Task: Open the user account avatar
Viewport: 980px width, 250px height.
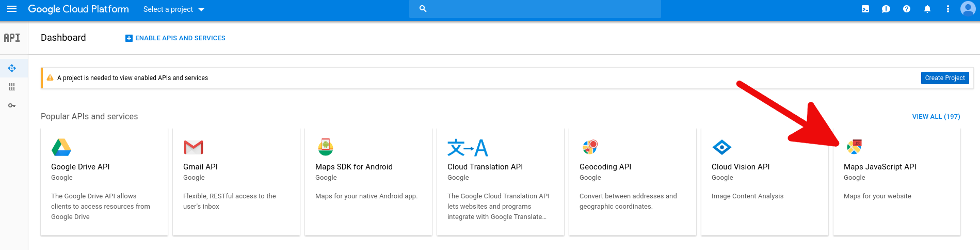Action: (x=968, y=9)
